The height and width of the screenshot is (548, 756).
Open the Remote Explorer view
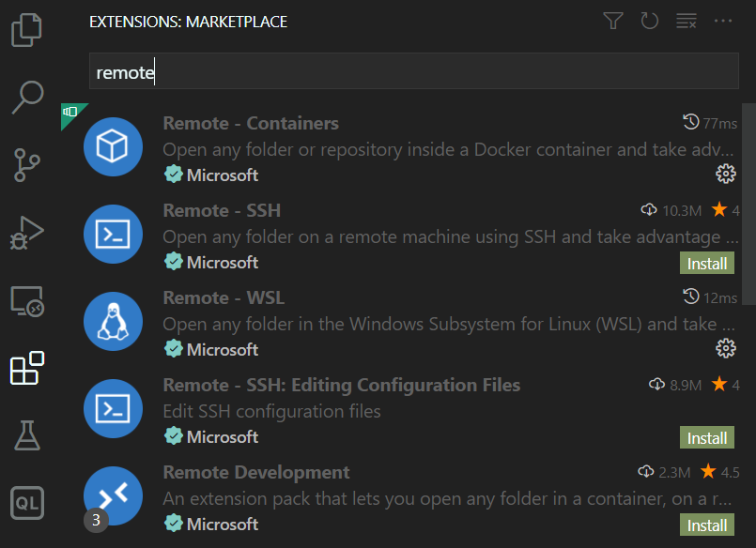27,301
